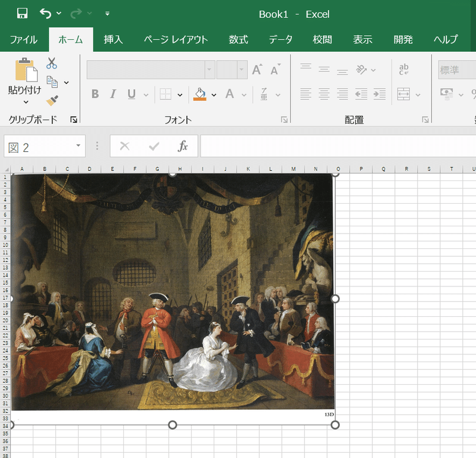Open the insert function fx dialog
This screenshot has width=476, height=458.
pyautogui.click(x=183, y=146)
